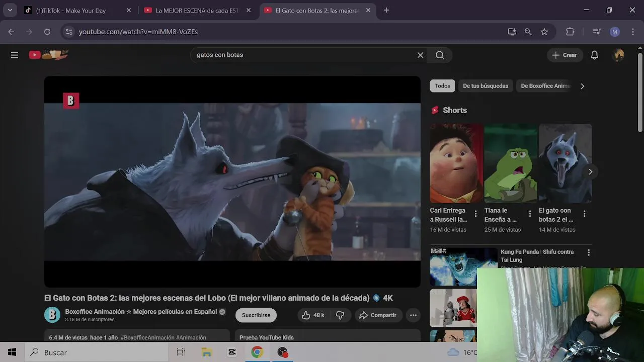Open the Chrome tab search dropdown
The width and height of the screenshot is (644, 362).
[10, 10]
